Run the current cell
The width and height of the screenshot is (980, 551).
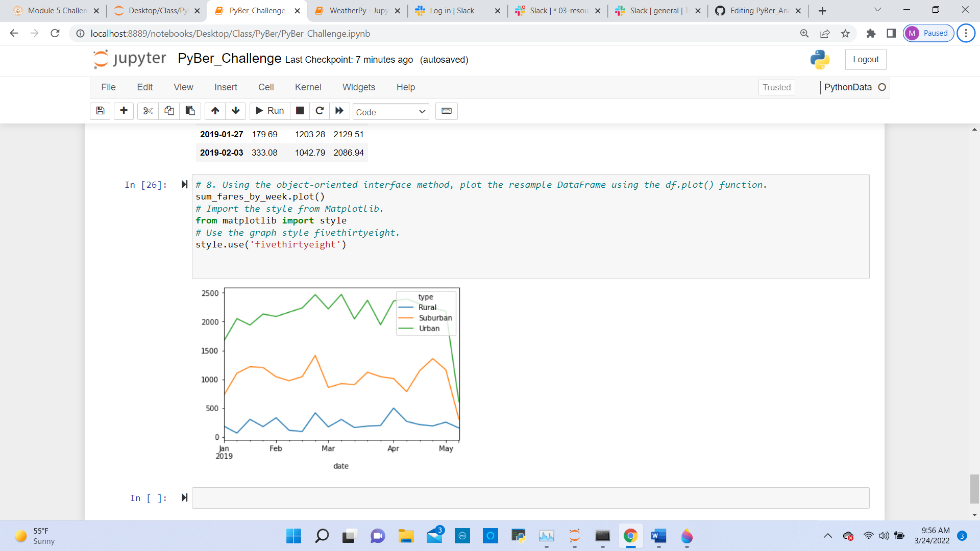coord(269,111)
